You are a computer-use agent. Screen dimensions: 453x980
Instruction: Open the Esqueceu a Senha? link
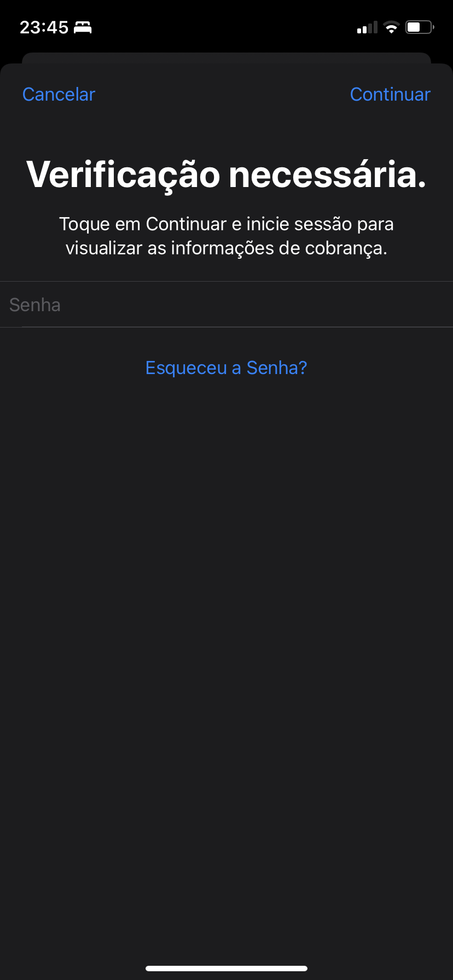(226, 368)
